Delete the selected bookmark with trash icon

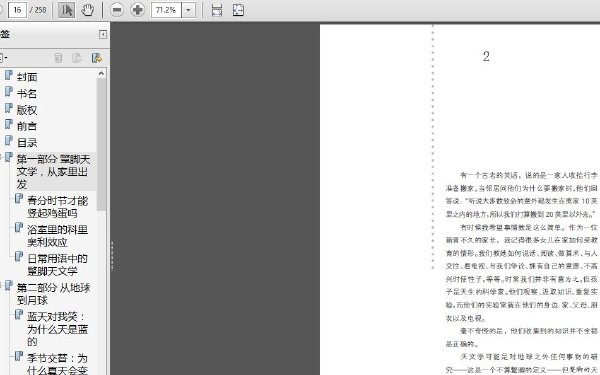coord(58,58)
